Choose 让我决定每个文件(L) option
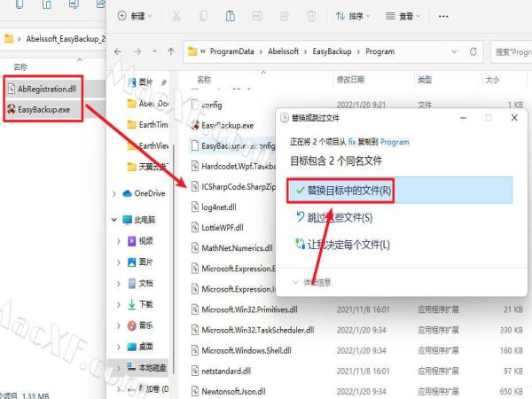 [342, 245]
